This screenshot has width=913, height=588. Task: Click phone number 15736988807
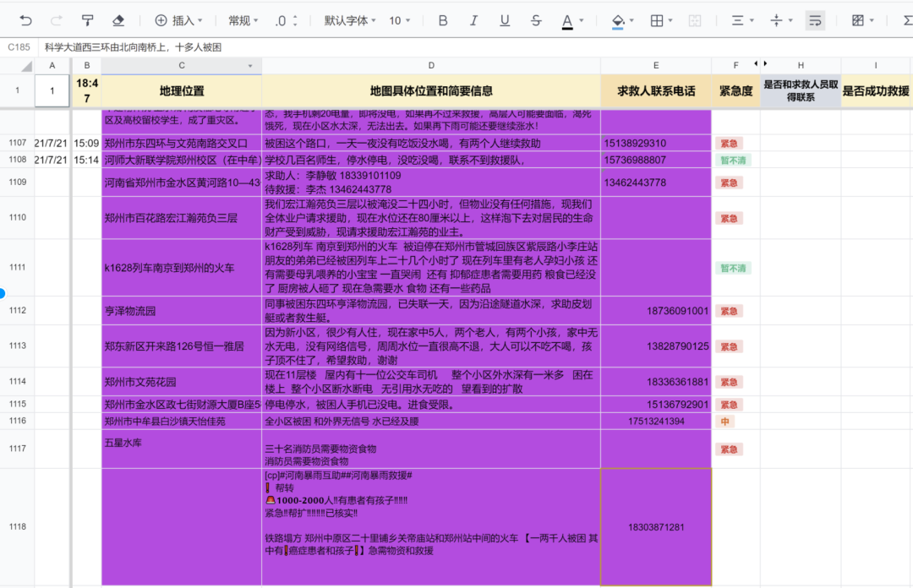635,160
